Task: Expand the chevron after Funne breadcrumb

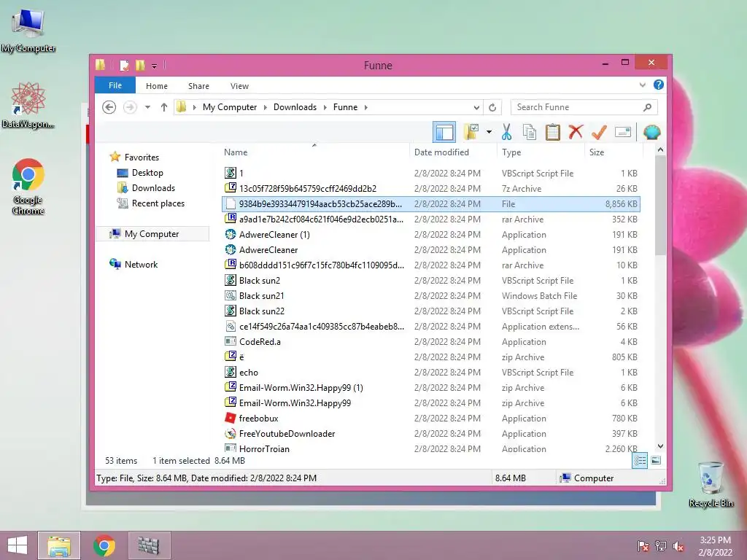Action: point(366,107)
